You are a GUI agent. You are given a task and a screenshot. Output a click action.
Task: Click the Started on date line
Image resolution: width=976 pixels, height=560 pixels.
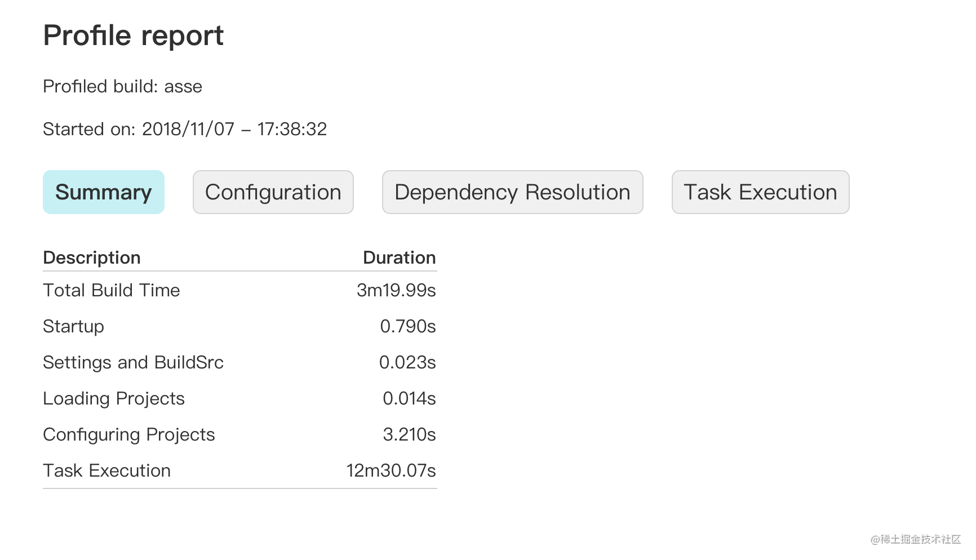tap(185, 129)
